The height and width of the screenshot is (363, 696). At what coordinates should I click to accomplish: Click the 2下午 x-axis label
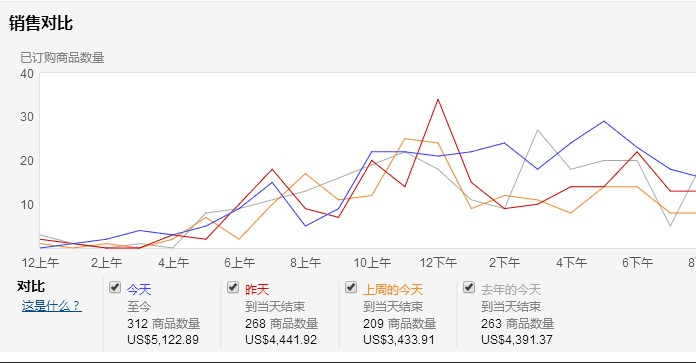(x=505, y=263)
